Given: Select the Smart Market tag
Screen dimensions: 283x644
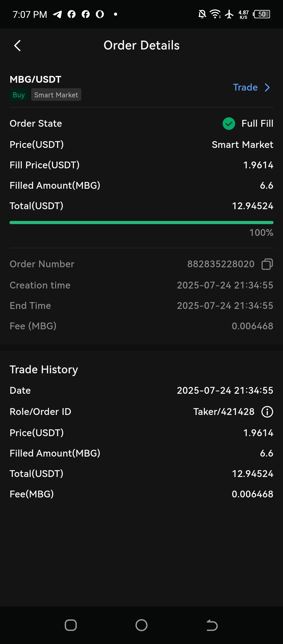Looking at the screenshot, I should click(56, 95).
